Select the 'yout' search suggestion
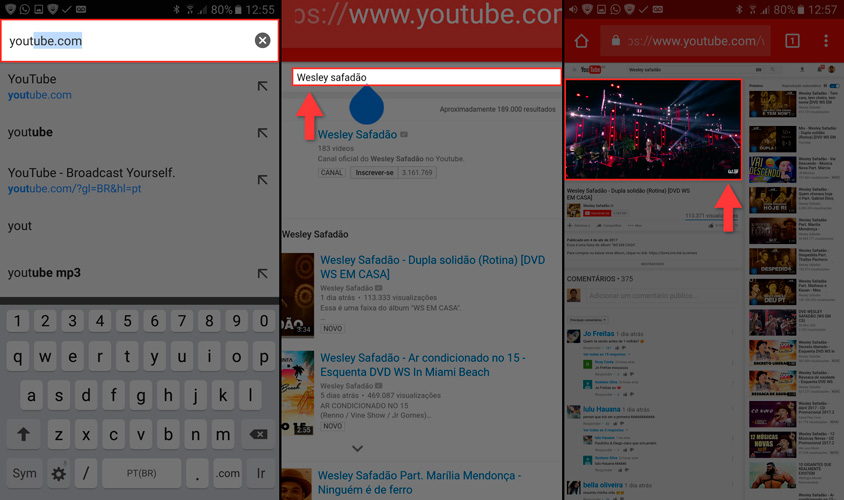The width and height of the screenshot is (844, 500). (20, 226)
